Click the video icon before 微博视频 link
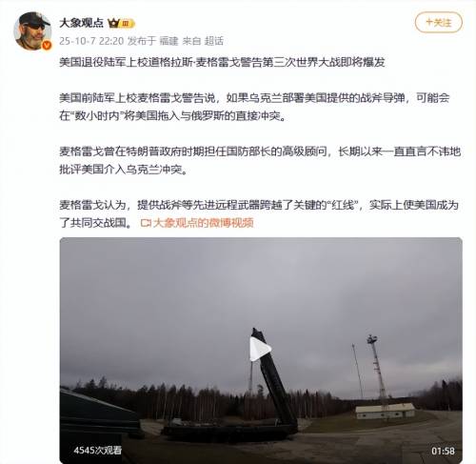476x464 pixels. point(146,223)
